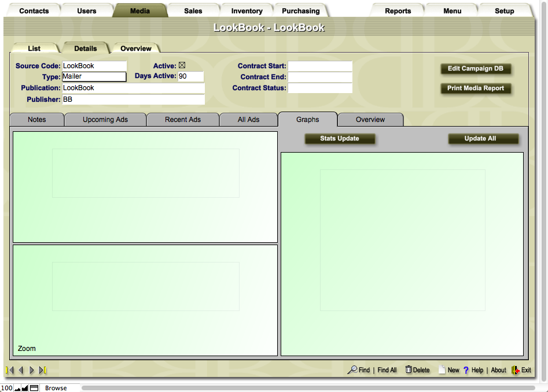Go to the first record arrow
Viewport: 548px width, 392px height.
coord(9,370)
